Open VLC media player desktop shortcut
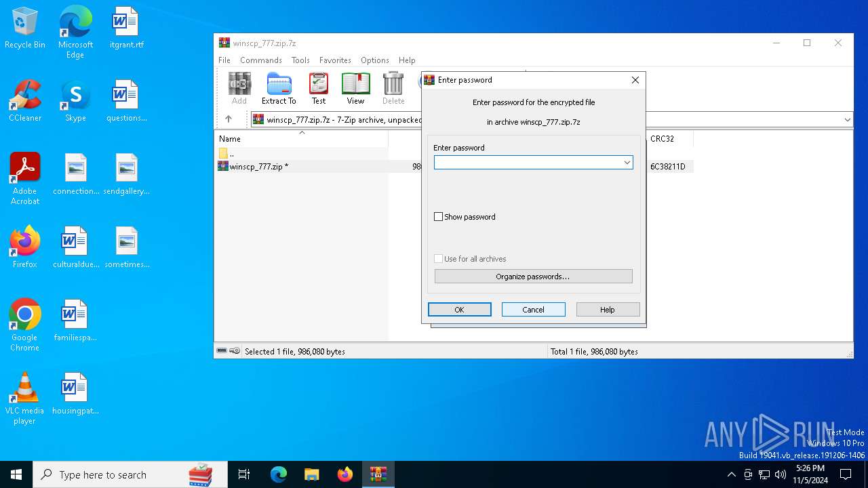Image resolution: width=868 pixels, height=488 pixels. (24, 399)
